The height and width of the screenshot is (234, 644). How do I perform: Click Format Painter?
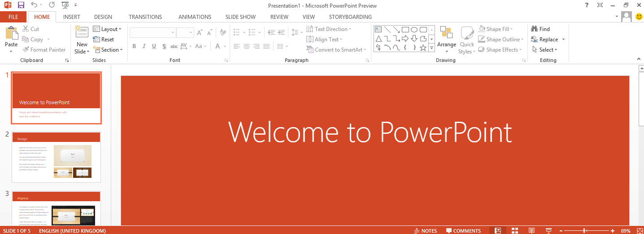[x=44, y=50]
